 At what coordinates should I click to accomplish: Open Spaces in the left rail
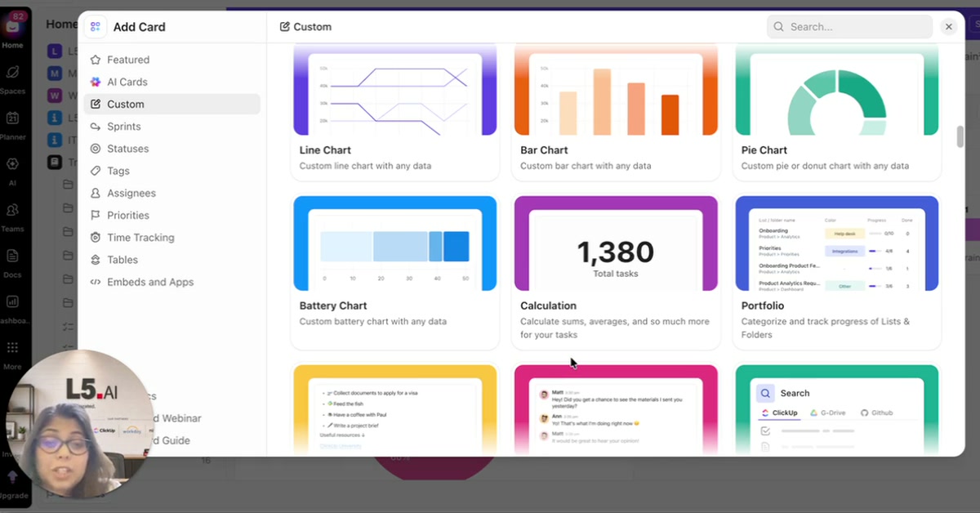coord(13,79)
